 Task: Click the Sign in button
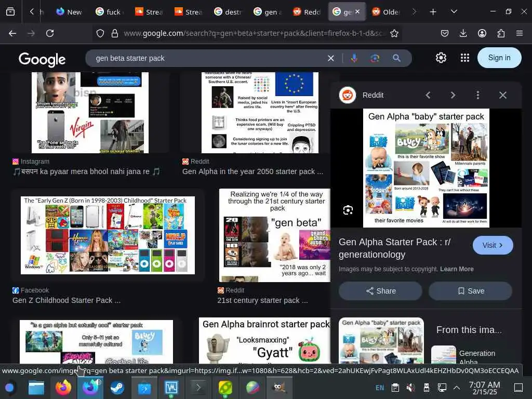499,58
